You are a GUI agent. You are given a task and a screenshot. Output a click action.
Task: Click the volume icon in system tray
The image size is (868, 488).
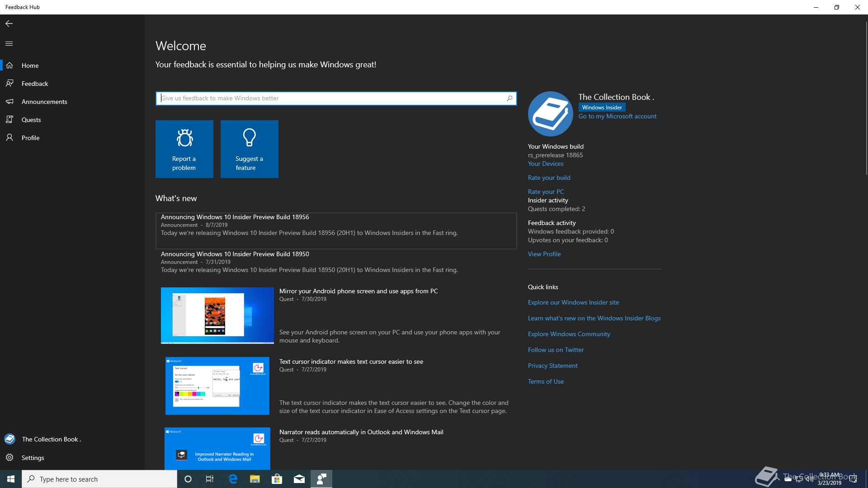pos(809,479)
